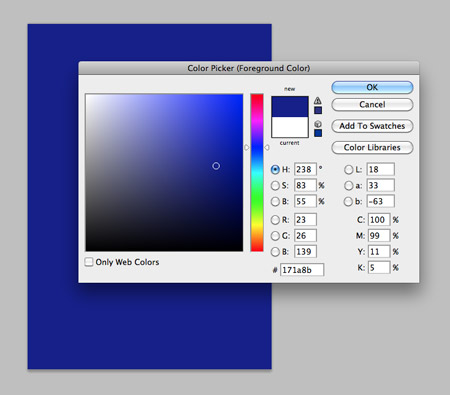Click in the hue slider strip
Viewport: 450px width, 395px height.
point(257,173)
